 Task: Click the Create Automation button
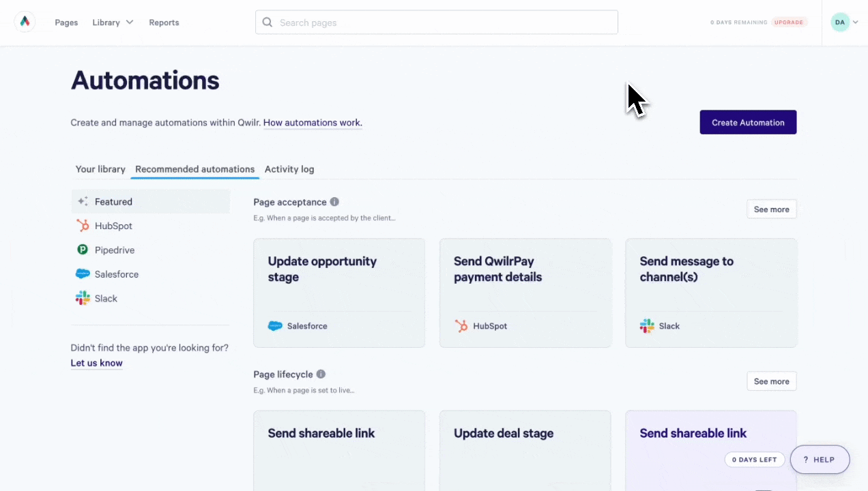tap(748, 122)
